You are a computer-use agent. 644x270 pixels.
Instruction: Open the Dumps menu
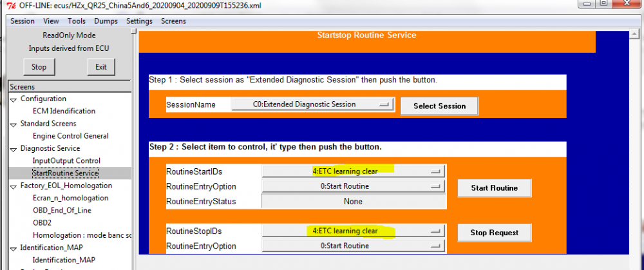tap(106, 21)
